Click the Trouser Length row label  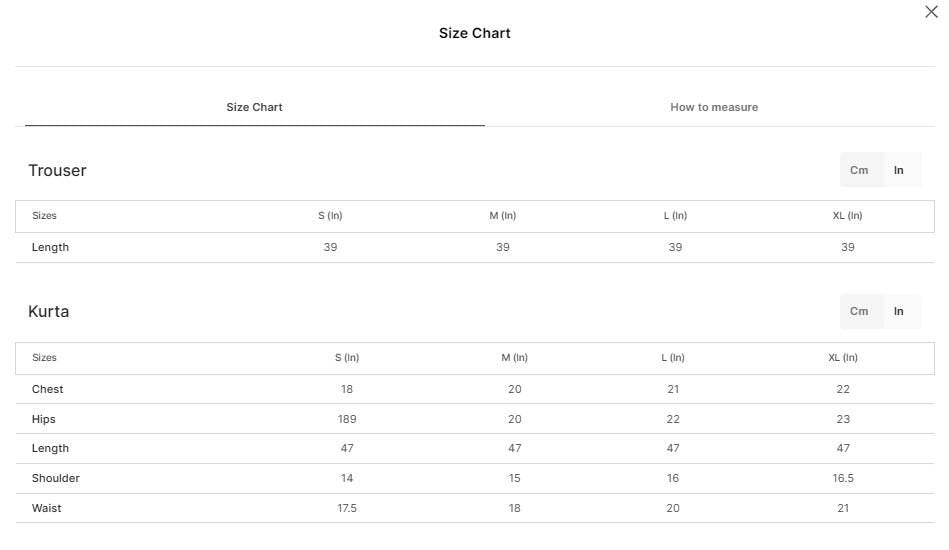point(50,247)
